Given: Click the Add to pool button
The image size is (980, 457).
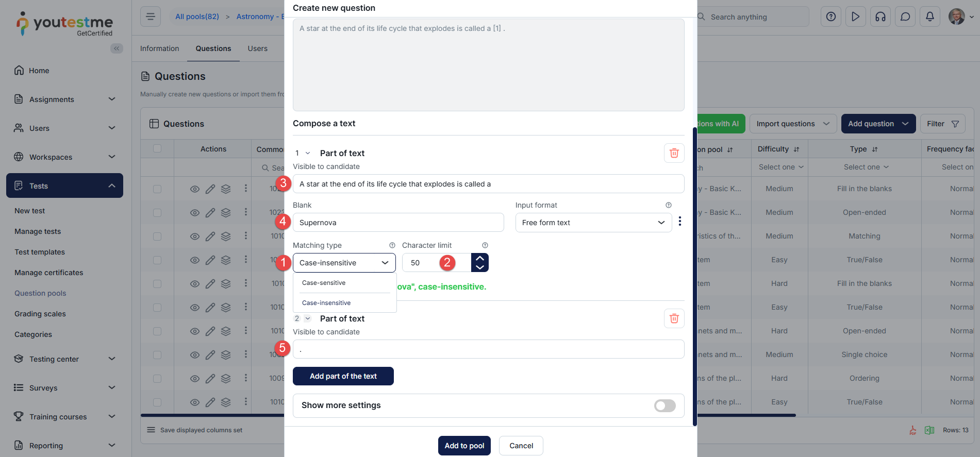Looking at the screenshot, I should tap(464, 446).
